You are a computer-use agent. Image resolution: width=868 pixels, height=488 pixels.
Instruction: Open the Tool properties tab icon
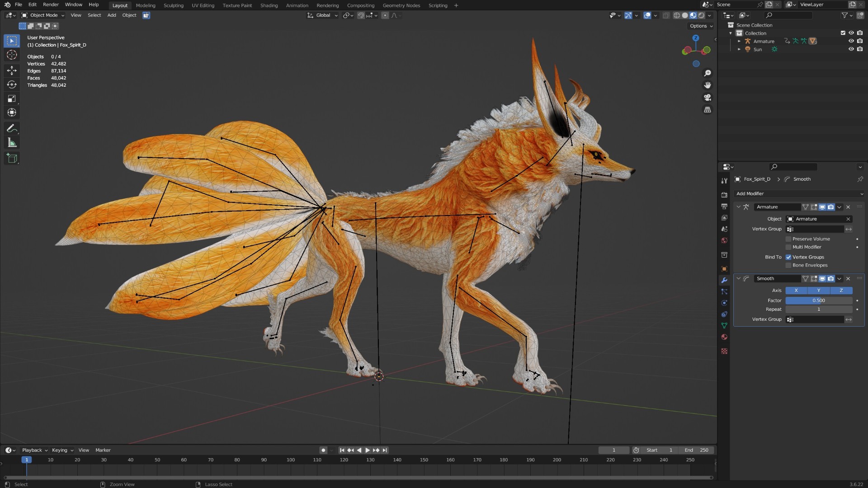coord(724,181)
